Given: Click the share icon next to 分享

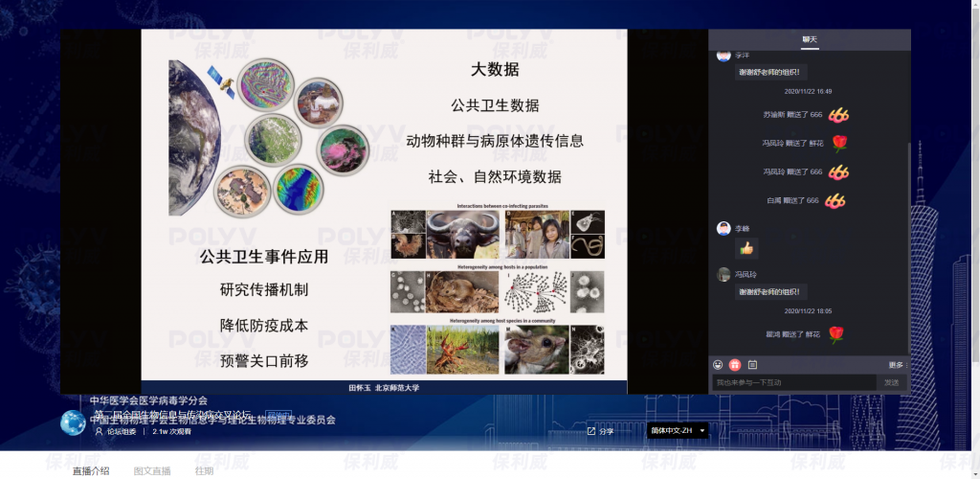Looking at the screenshot, I should [x=591, y=431].
